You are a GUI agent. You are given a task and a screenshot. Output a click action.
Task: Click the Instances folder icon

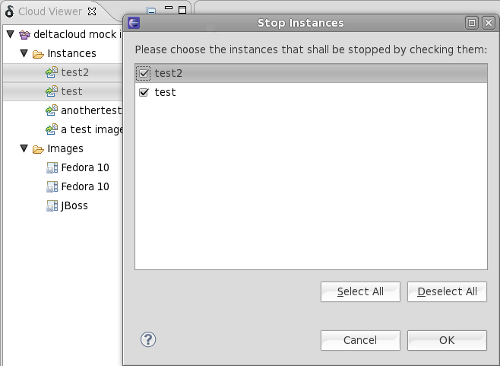pyautogui.click(x=38, y=54)
